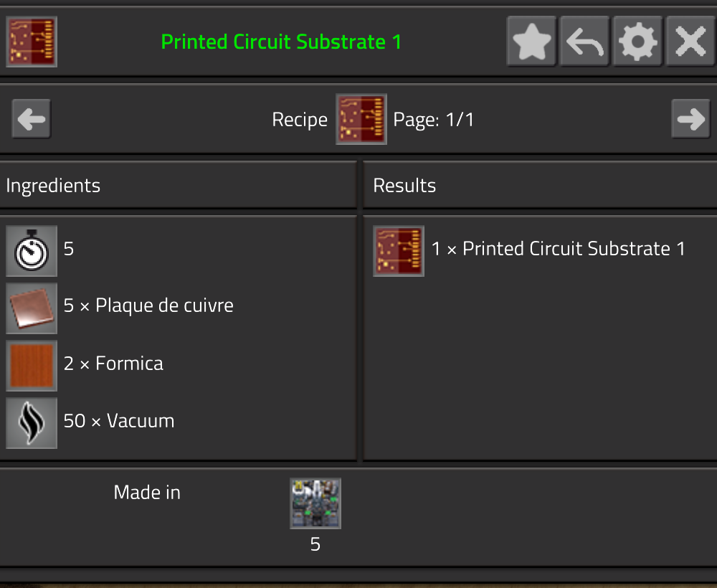
Task: Close the recipe window
Action: tap(690, 42)
